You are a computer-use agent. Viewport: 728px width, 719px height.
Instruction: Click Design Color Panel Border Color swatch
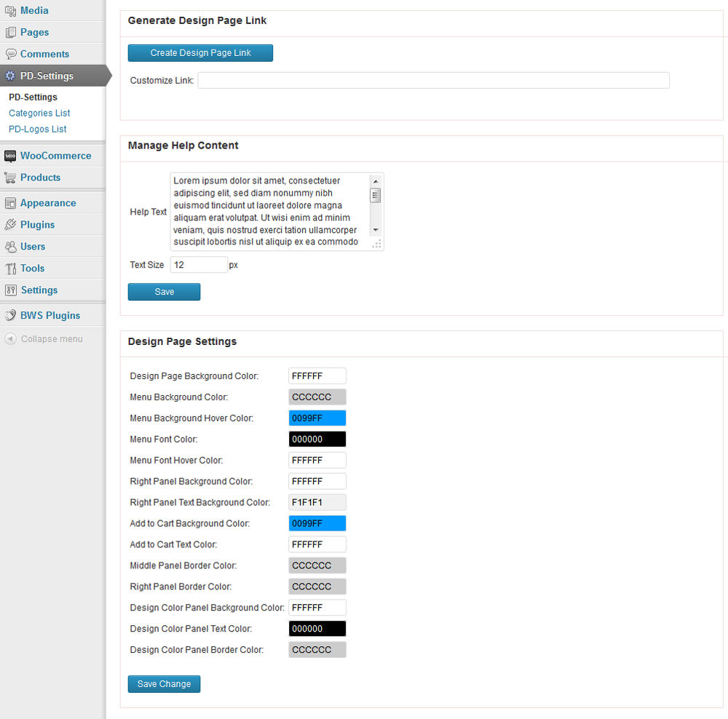point(317,650)
